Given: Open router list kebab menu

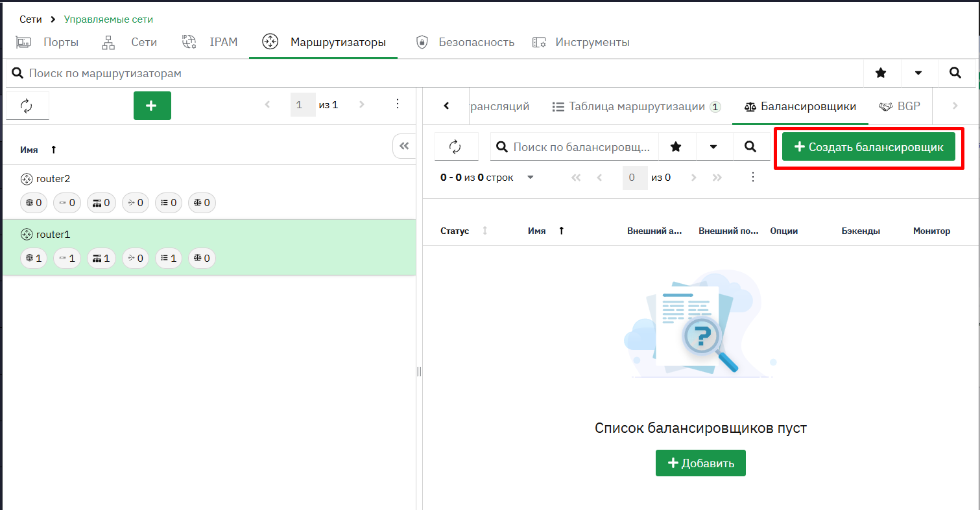Looking at the screenshot, I should tap(398, 104).
